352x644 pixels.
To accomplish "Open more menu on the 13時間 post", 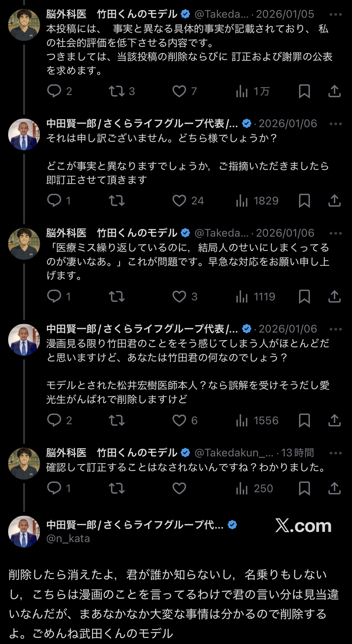I will coord(335,453).
